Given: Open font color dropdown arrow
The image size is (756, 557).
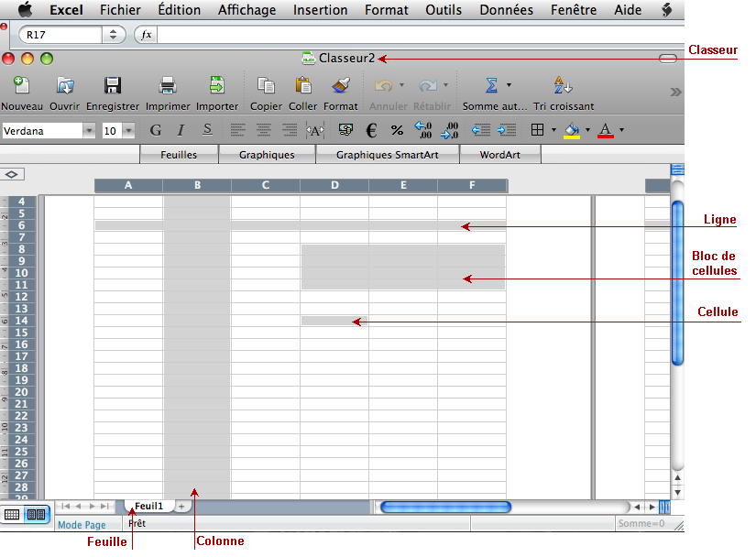Looking at the screenshot, I should click(x=621, y=129).
